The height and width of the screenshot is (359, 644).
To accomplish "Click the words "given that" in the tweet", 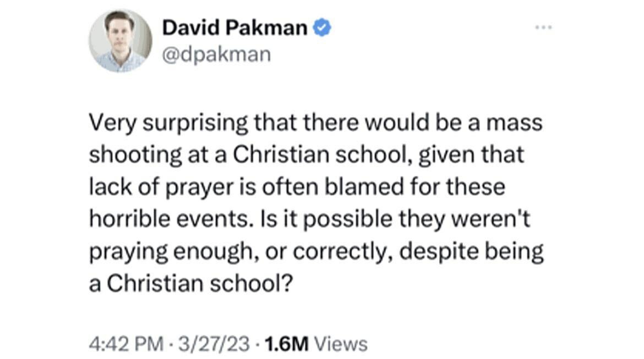I will [x=473, y=156].
